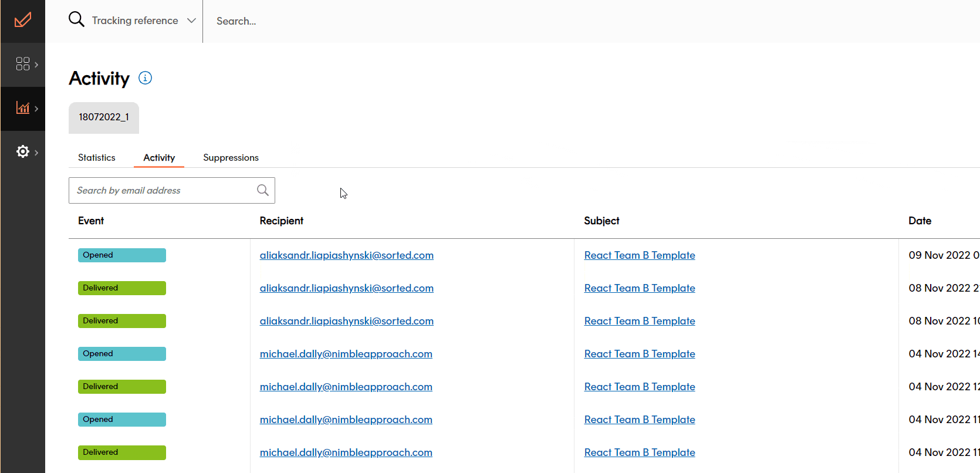This screenshot has height=473, width=980.
Task: Focus the Search by email address field
Action: (161, 191)
